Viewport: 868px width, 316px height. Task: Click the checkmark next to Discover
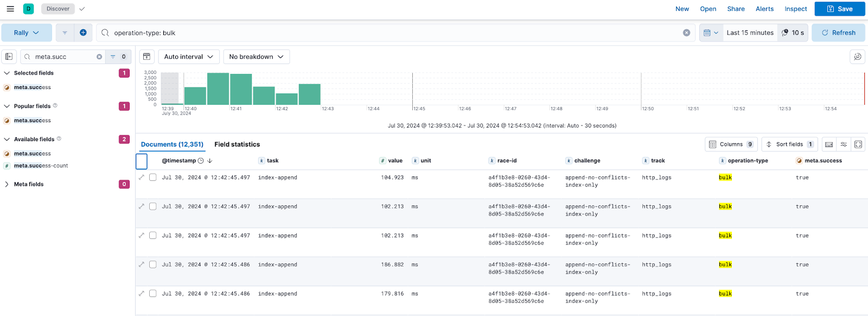(82, 9)
